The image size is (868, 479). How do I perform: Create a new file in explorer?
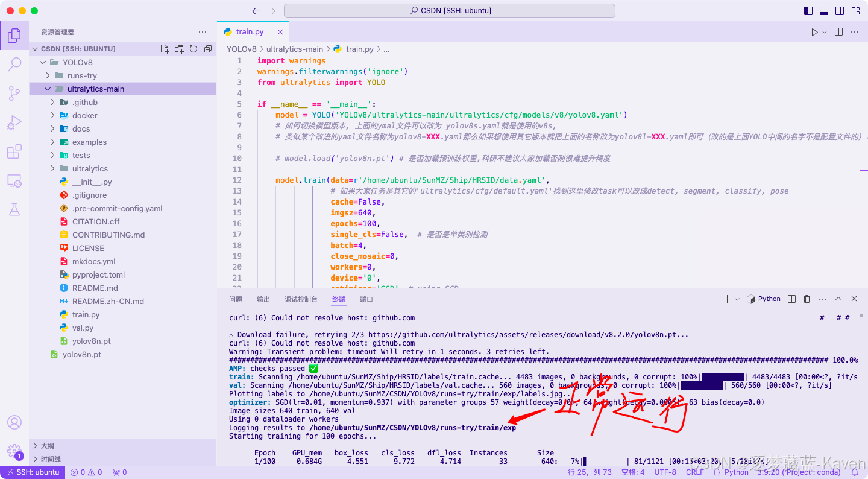tap(165, 49)
